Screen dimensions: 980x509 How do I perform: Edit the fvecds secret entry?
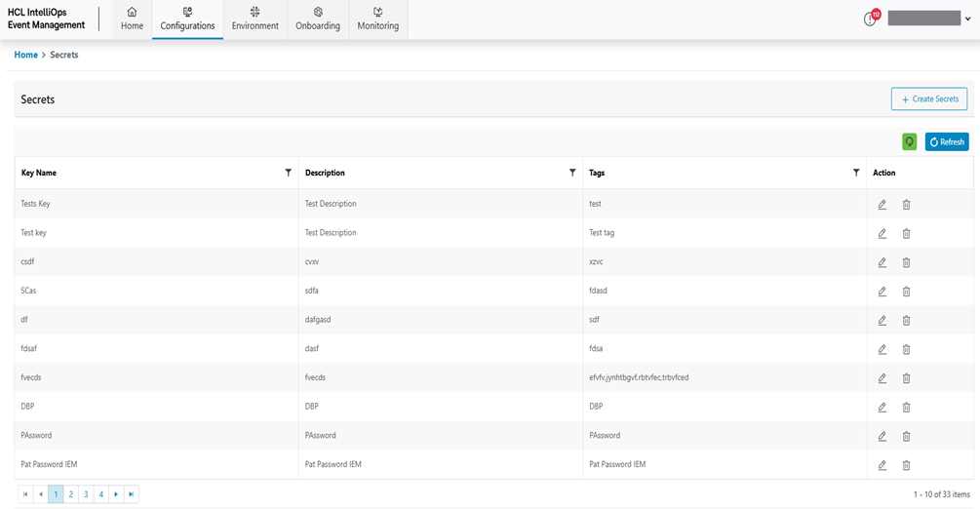tap(882, 378)
